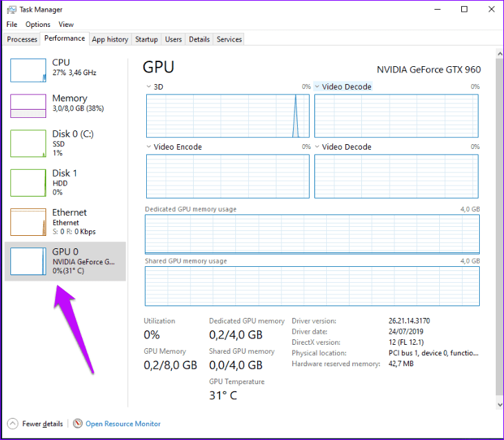Viewport: 504px width, 440px height.
Task: Click the Fewer details arrow icon
Action: point(12,423)
